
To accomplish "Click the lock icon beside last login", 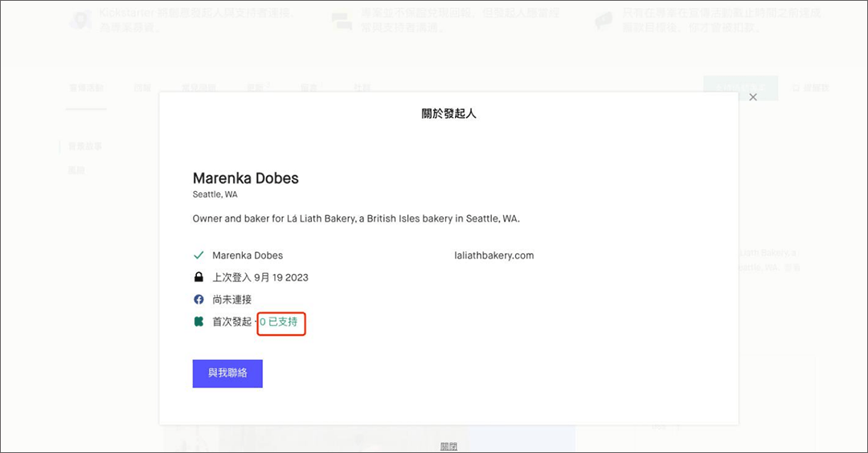I will (199, 277).
